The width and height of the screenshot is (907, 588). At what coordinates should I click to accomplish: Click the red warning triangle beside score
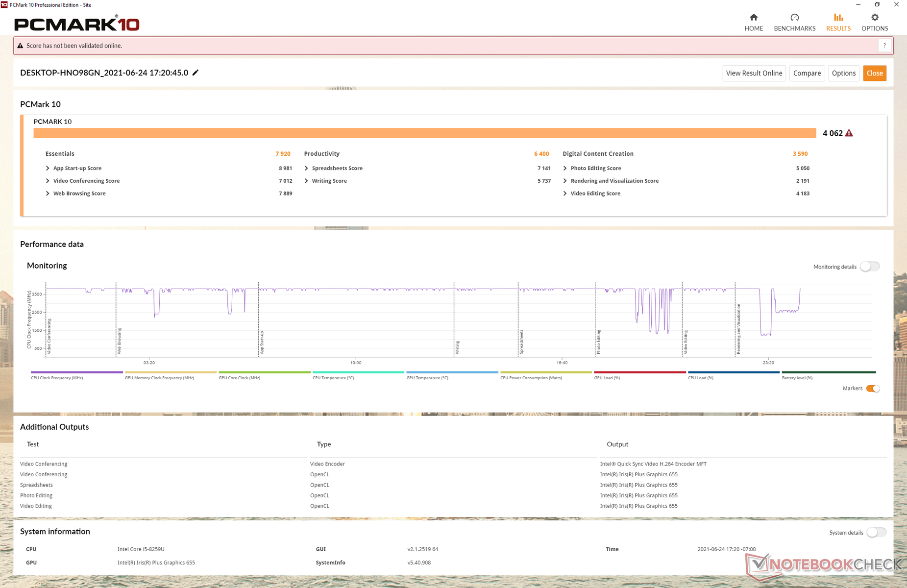pyautogui.click(x=849, y=133)
